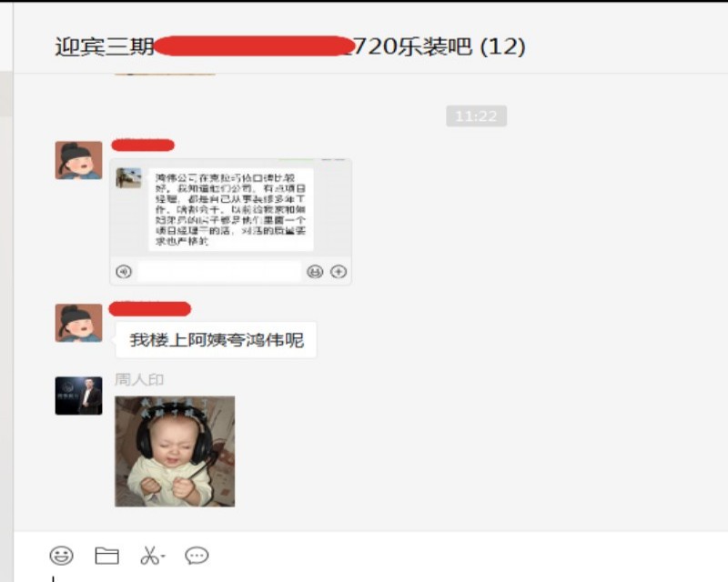Click the first cartoon girl avatar
This screenshot has width=728, height=582.
pyautogui.click(x=78, y=160)
